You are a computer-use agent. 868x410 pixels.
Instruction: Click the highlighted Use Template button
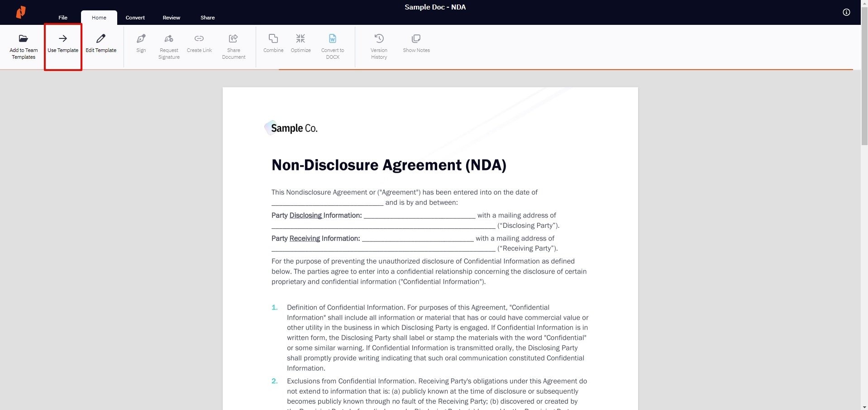click(62, 43)
